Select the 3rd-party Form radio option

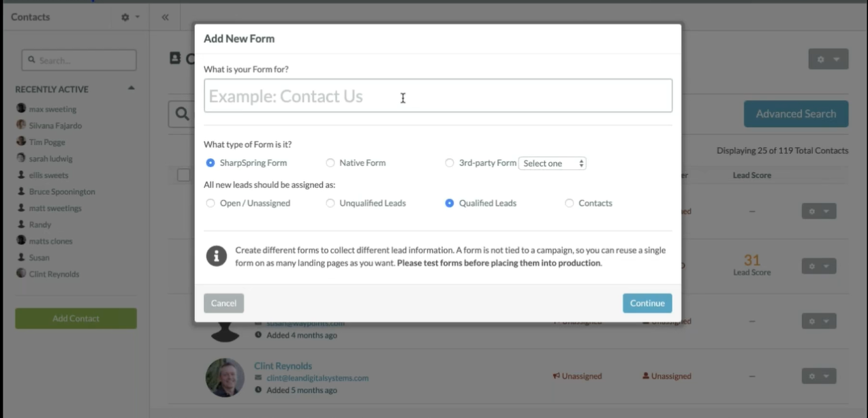[x=450, y=163]
